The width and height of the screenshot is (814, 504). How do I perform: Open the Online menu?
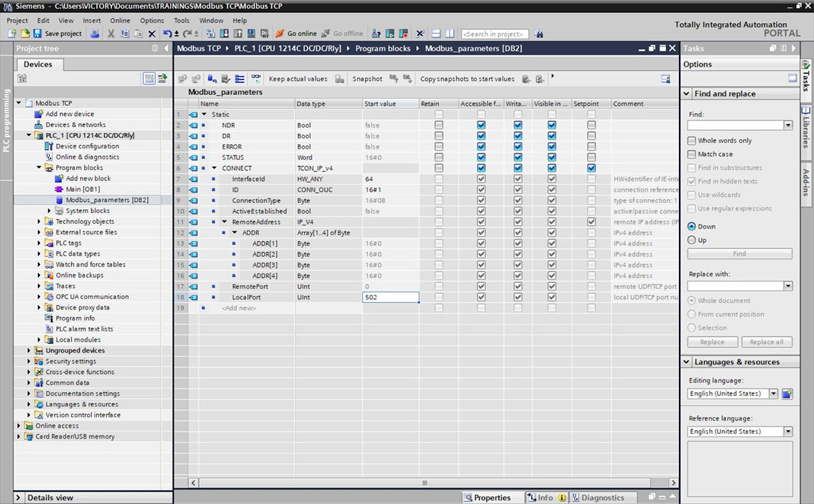click(120, 21)
